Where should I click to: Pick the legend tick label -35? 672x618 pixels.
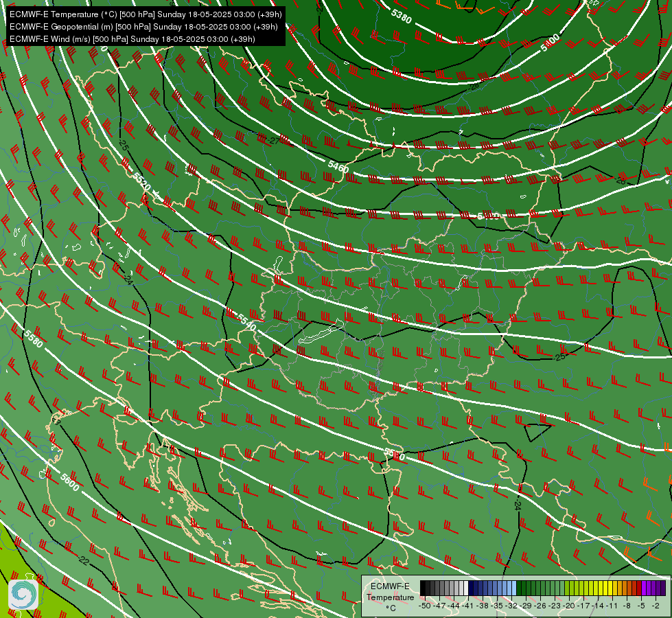coord(498,606)
